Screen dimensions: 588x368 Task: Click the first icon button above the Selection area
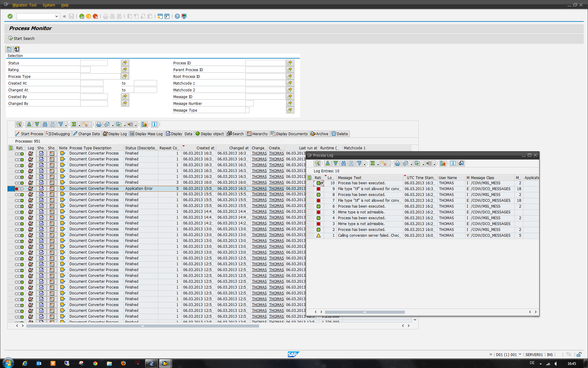click(9, 49)
